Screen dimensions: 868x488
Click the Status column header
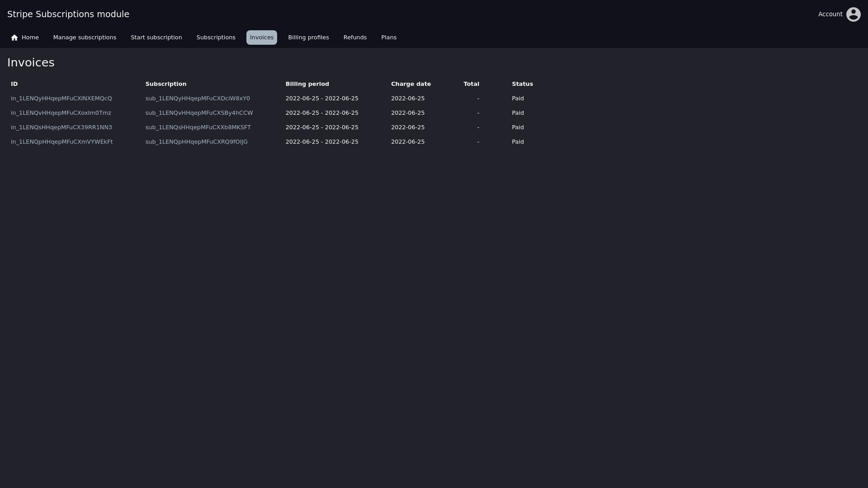(522, 84)
